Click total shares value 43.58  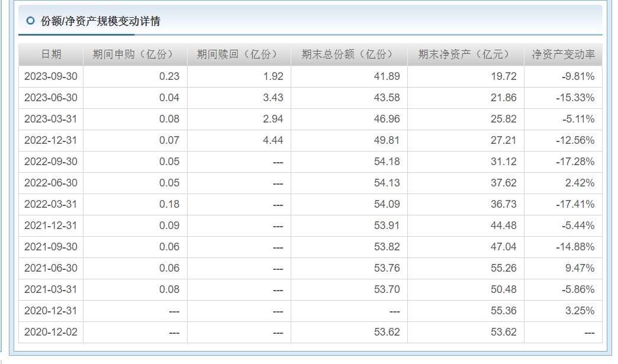pos(387,98)
